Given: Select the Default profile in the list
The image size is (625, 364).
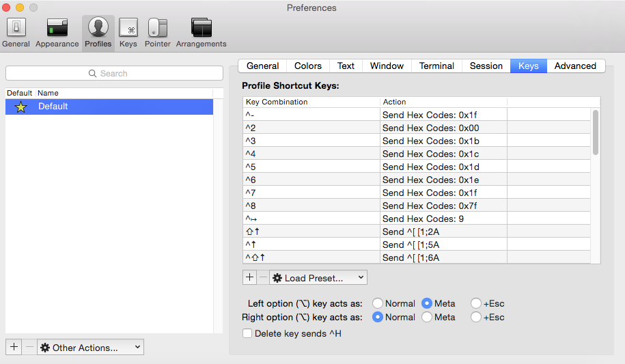Looking at the screenshot, I should (109, 107).
